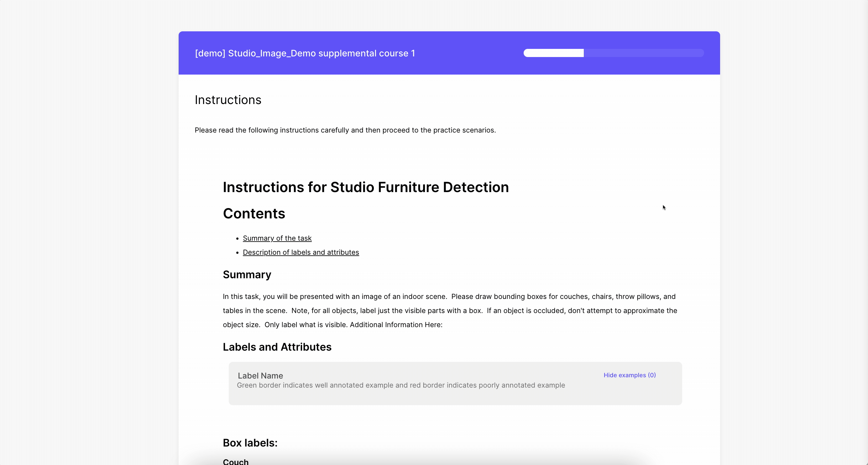Click the bullet before 'Summary of the task'
This screenshot has width=868, height=465.
pos(238,238)
